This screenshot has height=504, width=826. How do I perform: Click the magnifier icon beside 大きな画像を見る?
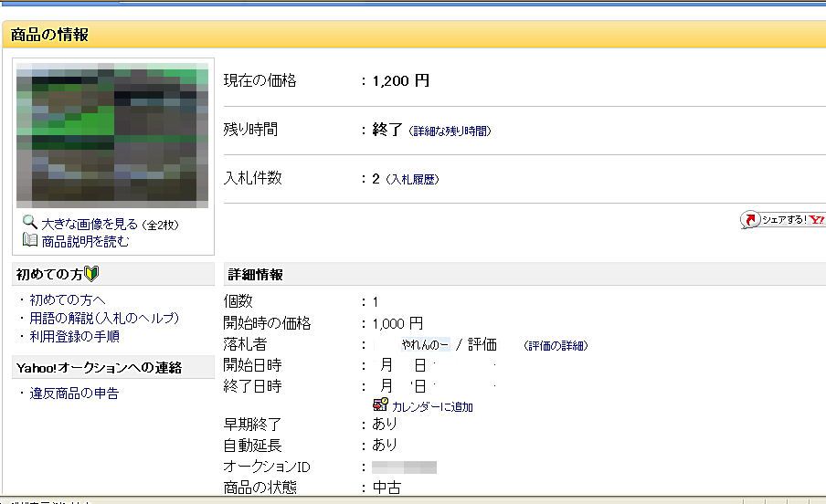point(29,222)
